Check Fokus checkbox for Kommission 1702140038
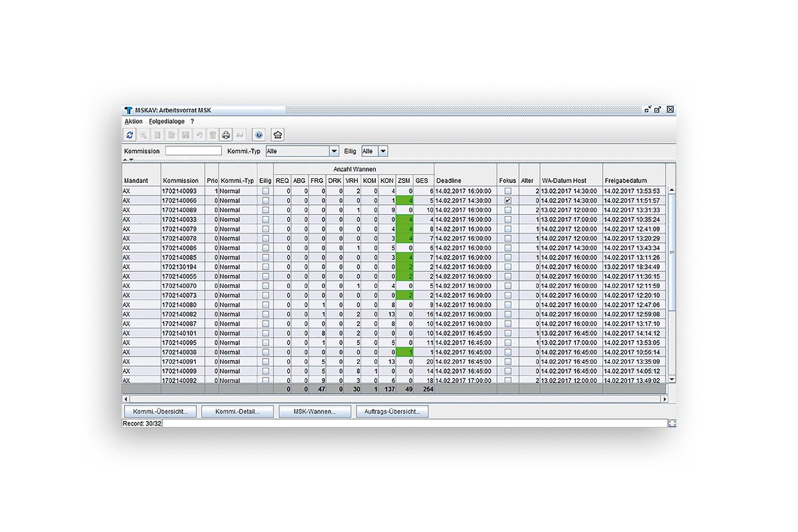798x532 pixels. (507, 352)
